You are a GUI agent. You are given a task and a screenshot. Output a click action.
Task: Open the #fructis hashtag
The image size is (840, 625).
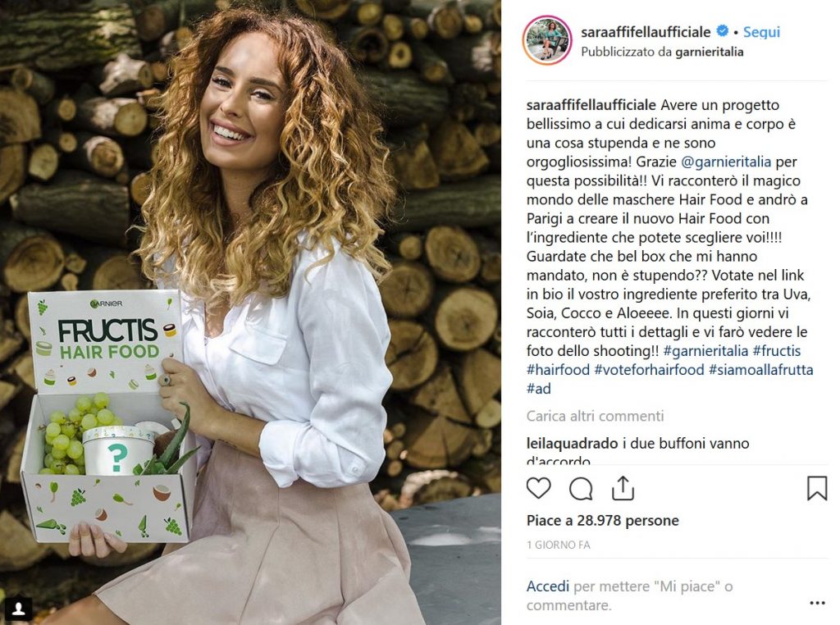pyautogui.click(x=776, y=351)
